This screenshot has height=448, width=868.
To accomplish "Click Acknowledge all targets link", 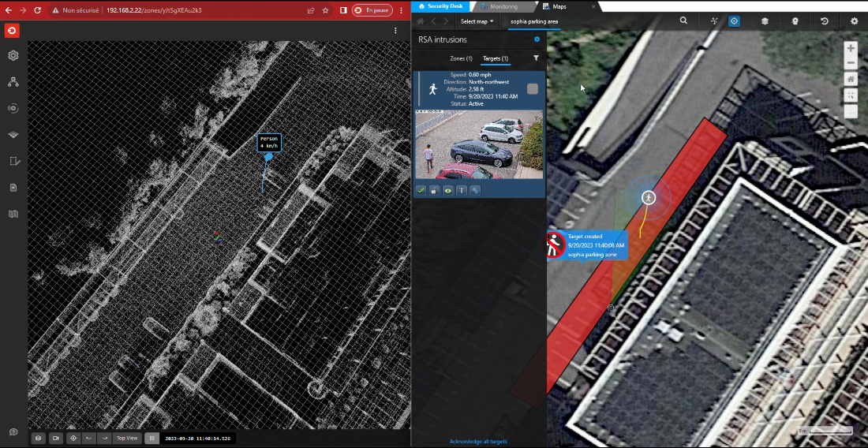I will [478, 442].
